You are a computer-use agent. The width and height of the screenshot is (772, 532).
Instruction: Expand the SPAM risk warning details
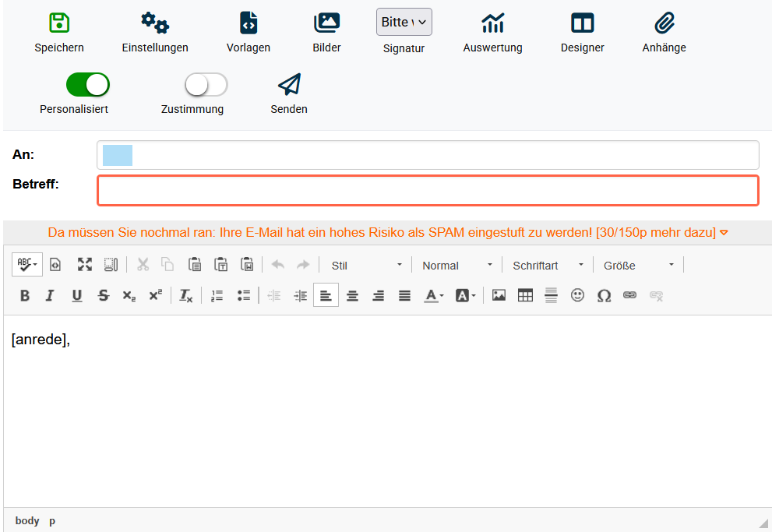point(724,233)
